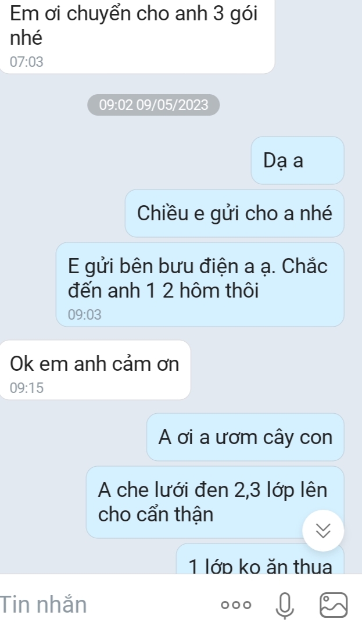This screenshot has height=644, width=362.
Task: Tap 'cho cẩn thận' text line
Action: (x=156, y=514)
